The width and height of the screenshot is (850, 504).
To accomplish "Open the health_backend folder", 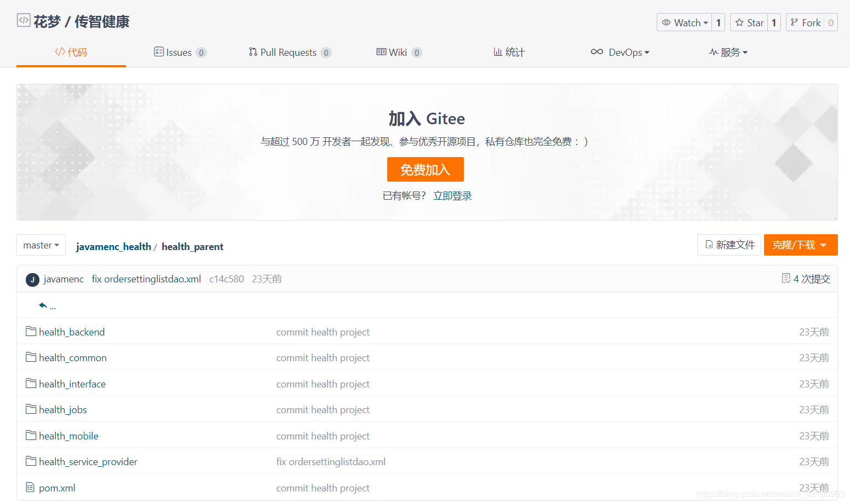I will coord(72,332).
